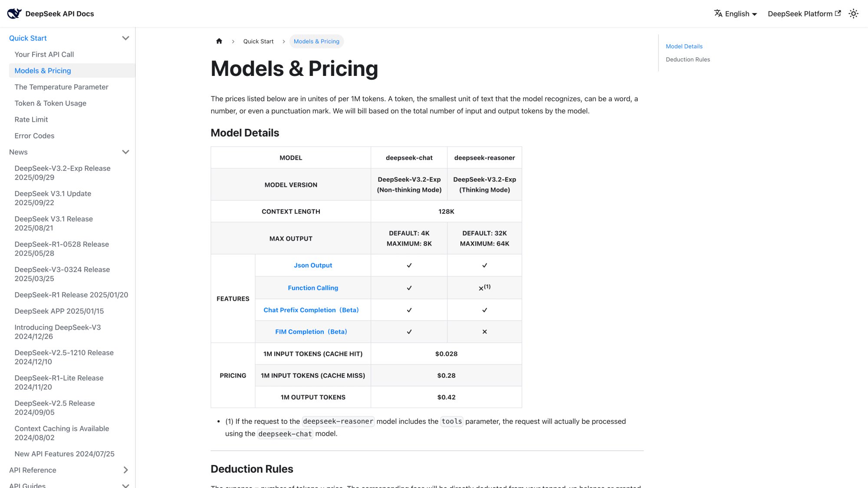The height and width of the screenshot is (488, 868).
Task: Click the checkmark under deepseek-chat Json Output
Action: click(408, 265)
